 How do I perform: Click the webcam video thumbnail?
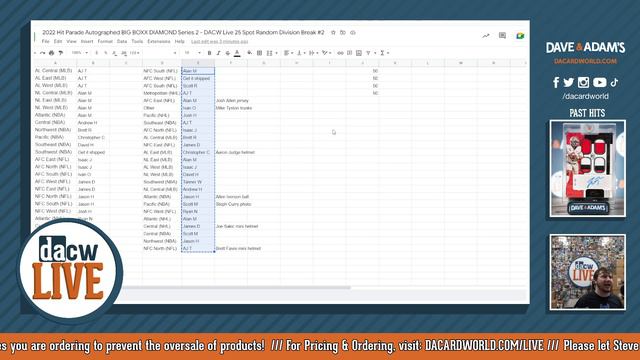[x=587, y=272]
